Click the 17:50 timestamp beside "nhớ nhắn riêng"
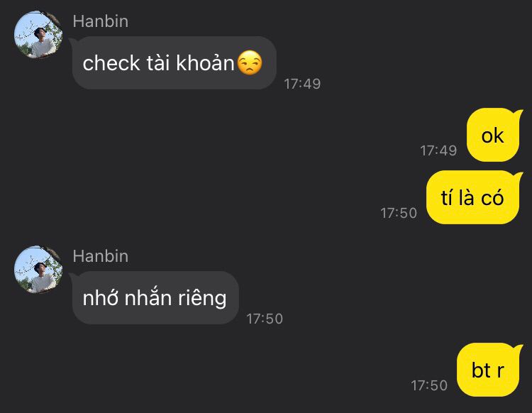Viewport: 532px width, 413px height. pyautogui.click(x=265, y=319)
